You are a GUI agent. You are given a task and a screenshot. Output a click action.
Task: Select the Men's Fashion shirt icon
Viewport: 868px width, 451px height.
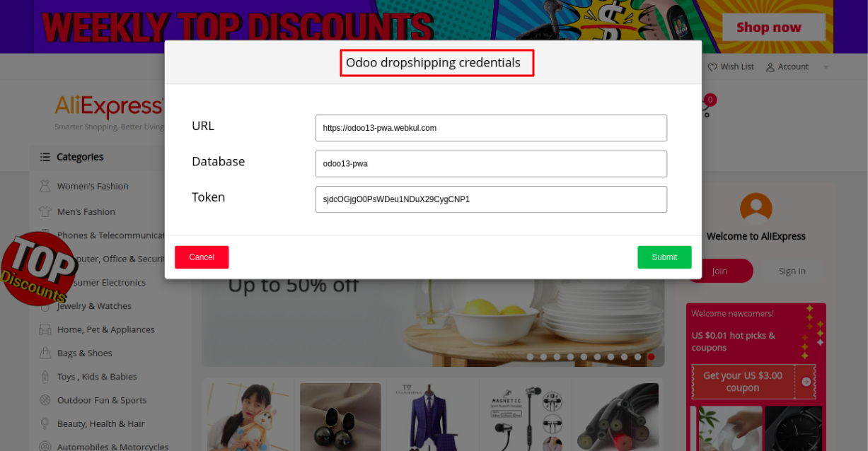point(45,211)
